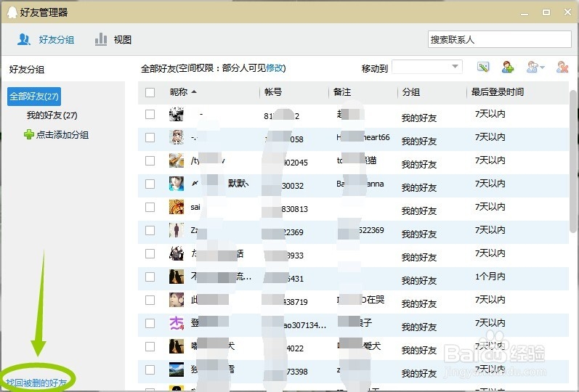
Task: Check the box for account ending 02045
Action: 150,160
